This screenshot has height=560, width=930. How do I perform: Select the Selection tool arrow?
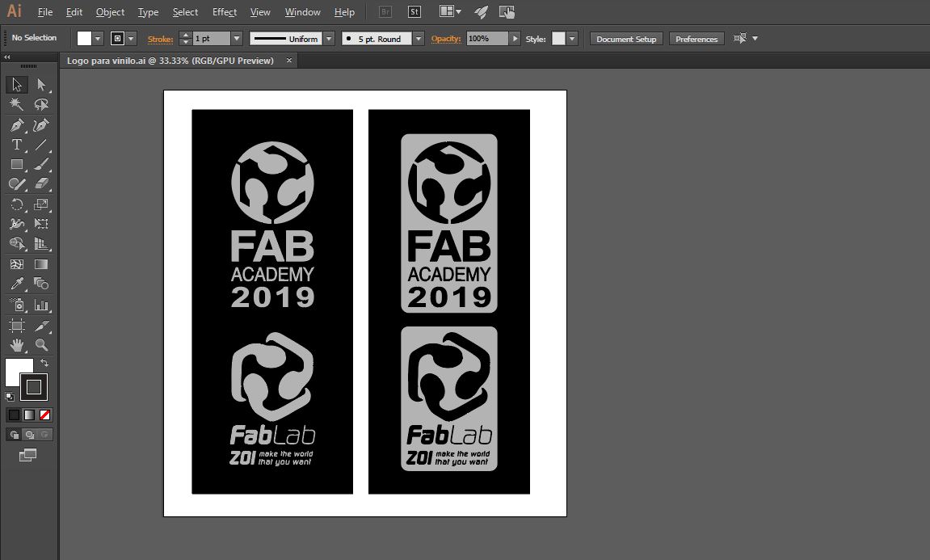(x=17, y=84)
